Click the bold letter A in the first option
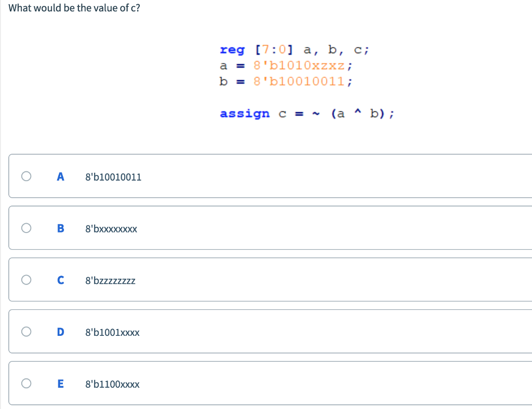 tap(60, 176)
